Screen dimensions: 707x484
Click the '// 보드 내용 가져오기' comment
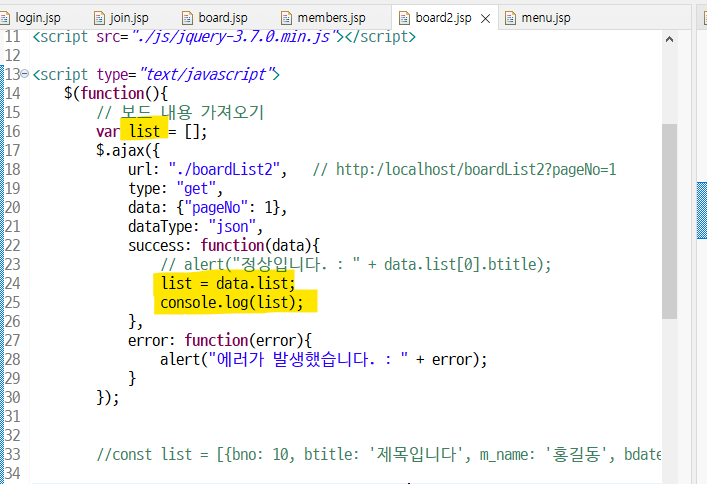pos(180,112)
